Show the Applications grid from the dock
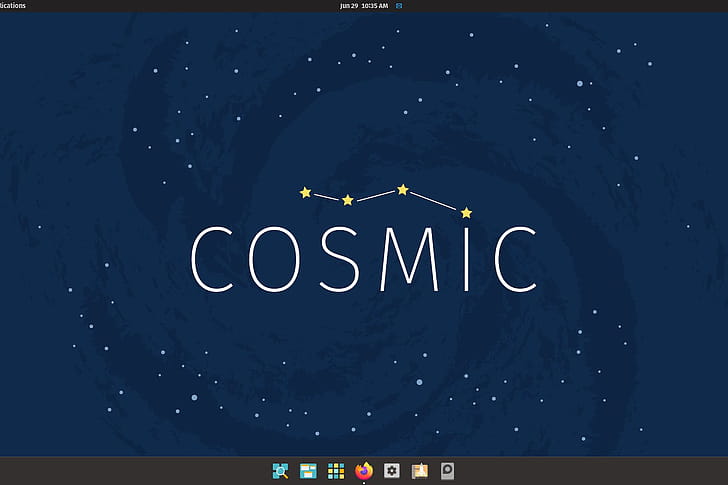This screenshot has width=728, height=485. (x=336, y=470)
